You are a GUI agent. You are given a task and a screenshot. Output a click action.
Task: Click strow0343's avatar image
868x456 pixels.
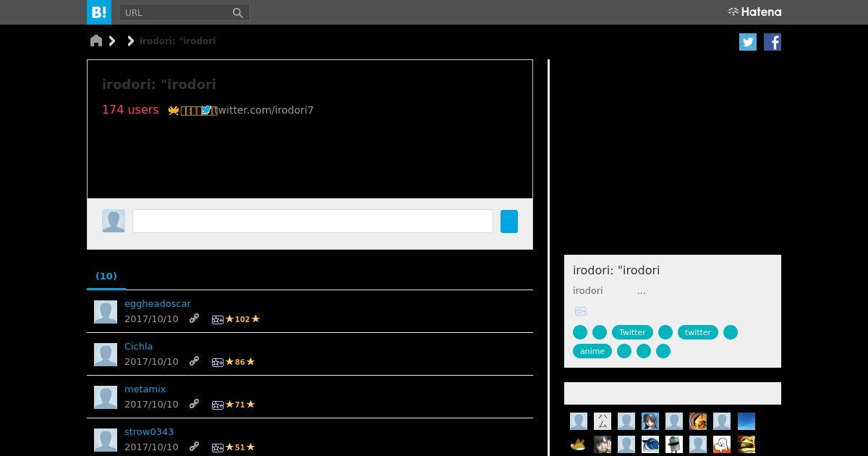[106, 440]
